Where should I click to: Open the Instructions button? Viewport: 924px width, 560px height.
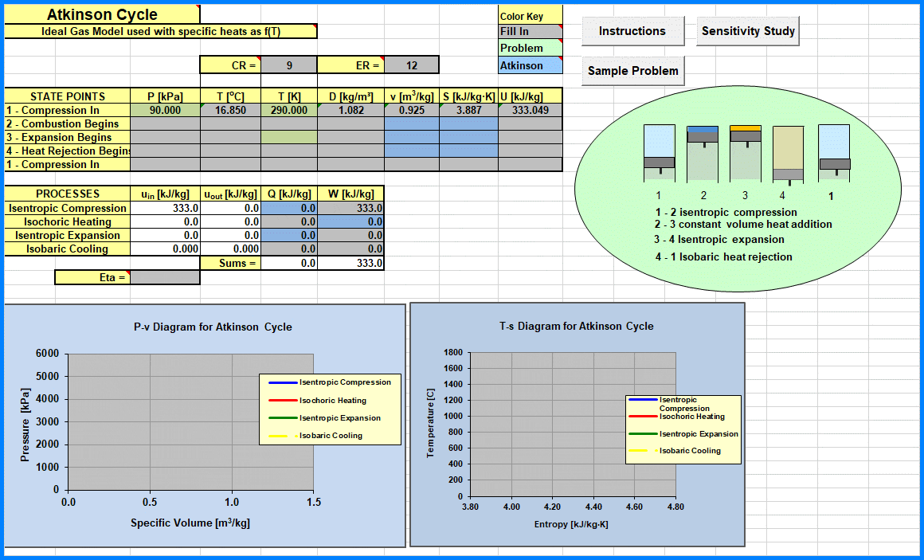632,31
